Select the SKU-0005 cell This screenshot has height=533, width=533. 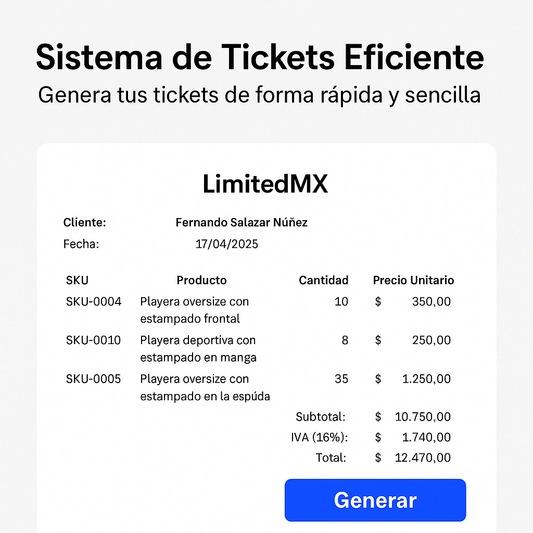pyautogui.click(x=93, y=379)
